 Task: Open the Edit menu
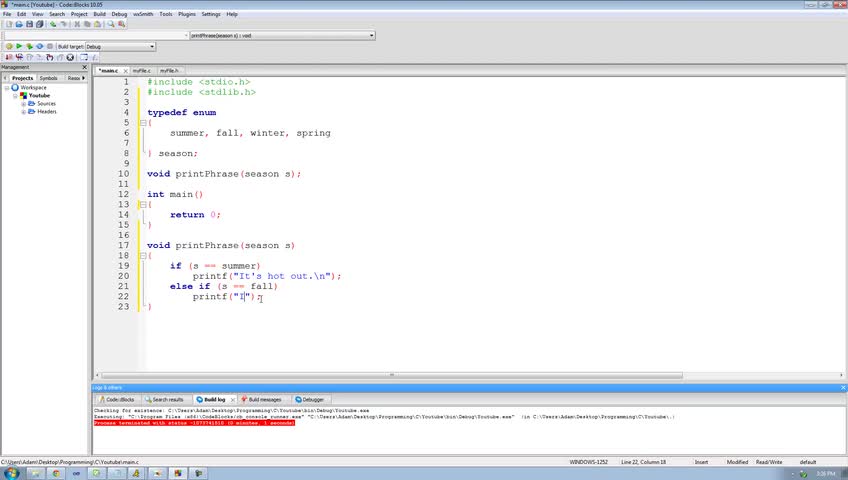tap(22, 14)
